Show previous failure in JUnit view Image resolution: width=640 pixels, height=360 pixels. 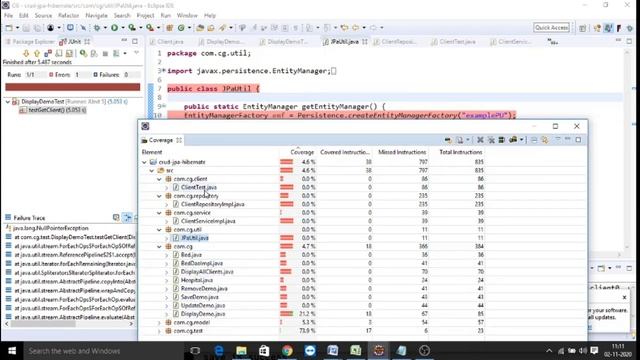pos(37,53)
